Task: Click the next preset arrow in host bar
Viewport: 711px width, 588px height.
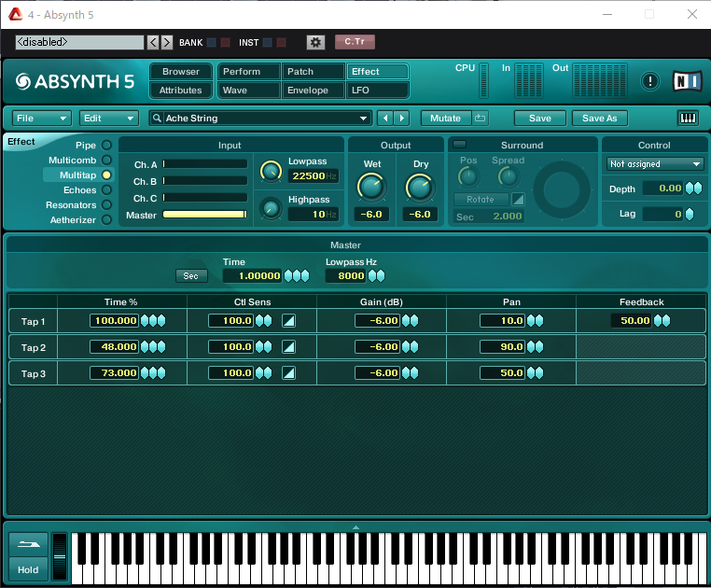Action: click(x=167, y=42)
